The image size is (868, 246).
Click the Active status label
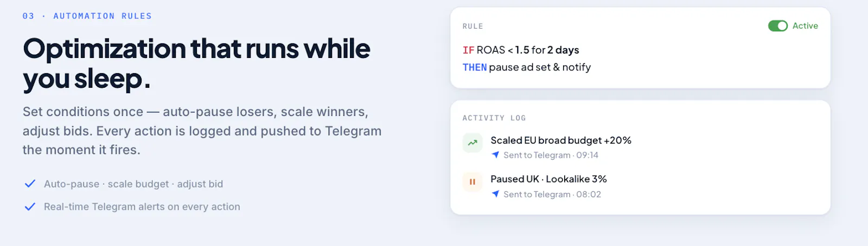click(x=805, y=26)
